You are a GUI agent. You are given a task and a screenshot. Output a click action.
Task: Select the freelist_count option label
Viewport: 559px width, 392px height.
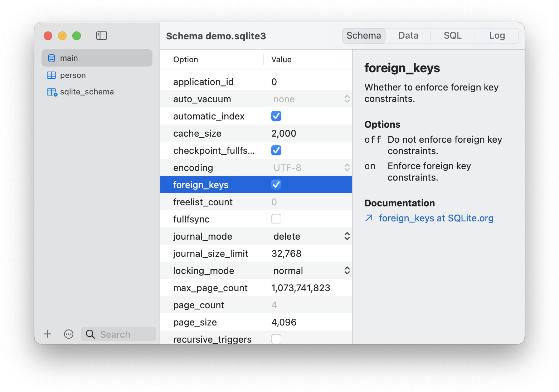203,202
